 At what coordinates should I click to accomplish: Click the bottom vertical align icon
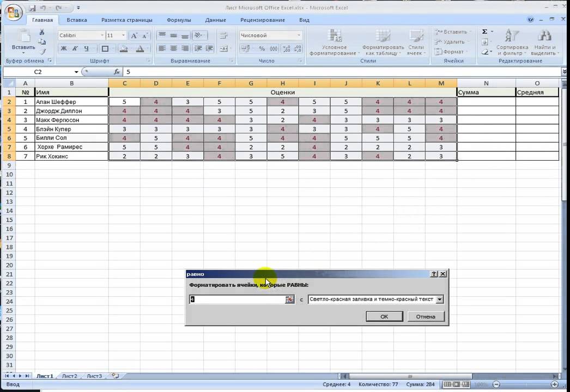[x=185, y=35]
